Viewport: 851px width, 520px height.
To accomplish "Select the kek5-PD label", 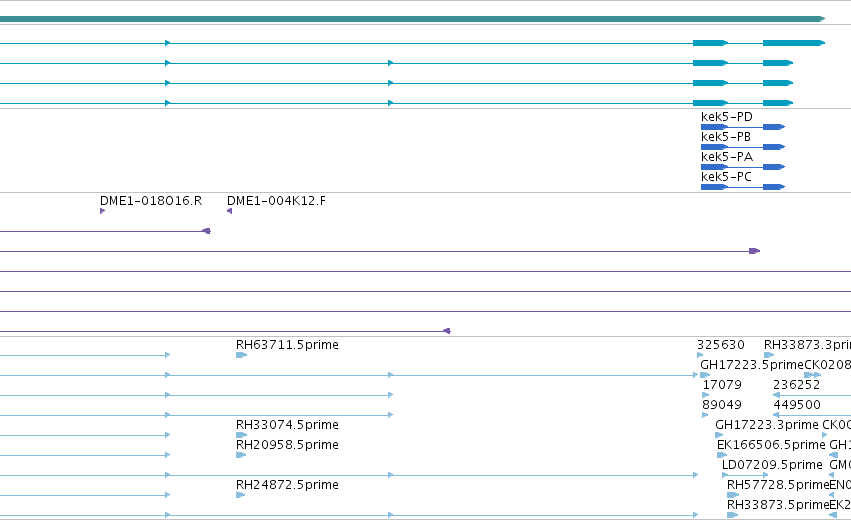I will [727, 117].
